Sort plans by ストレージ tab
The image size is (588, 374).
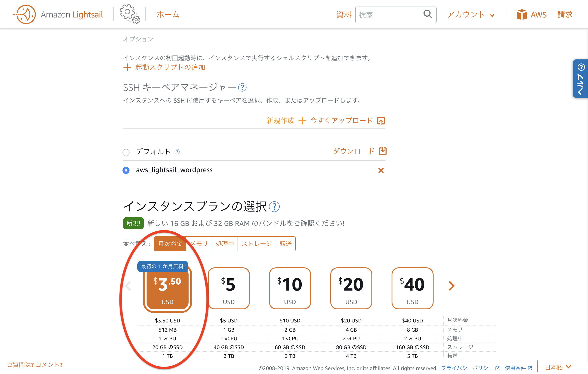click(257, 244)
